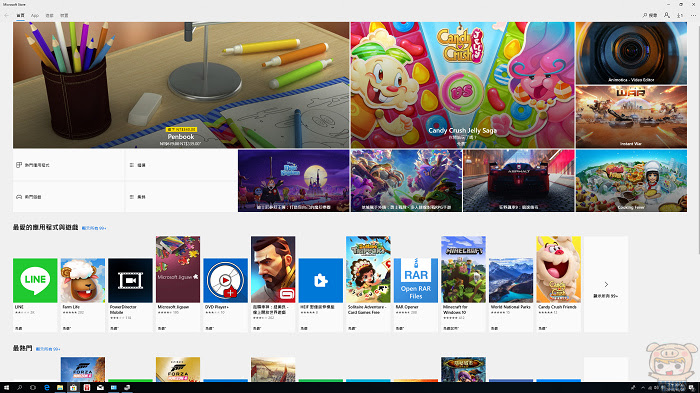Show all 99+ link beside the most popular heading
The width and height of the screenshot is (700, 393).
[48, 349]
